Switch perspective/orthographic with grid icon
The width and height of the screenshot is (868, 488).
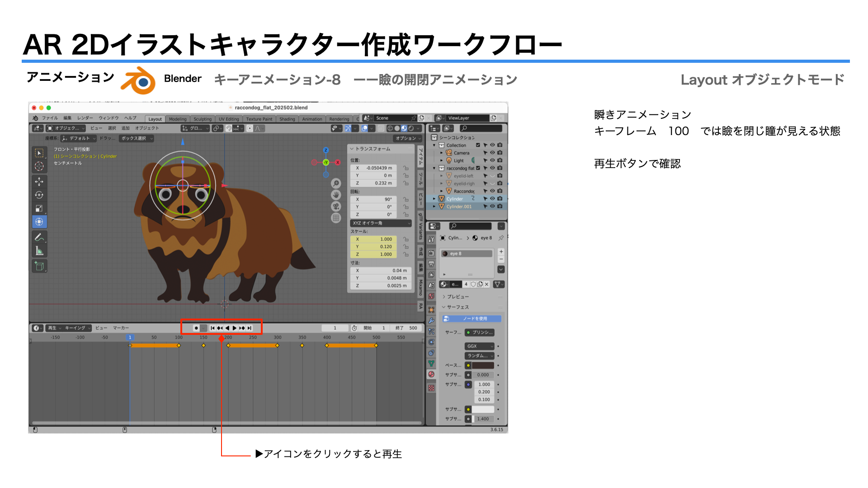pos(336,218)
